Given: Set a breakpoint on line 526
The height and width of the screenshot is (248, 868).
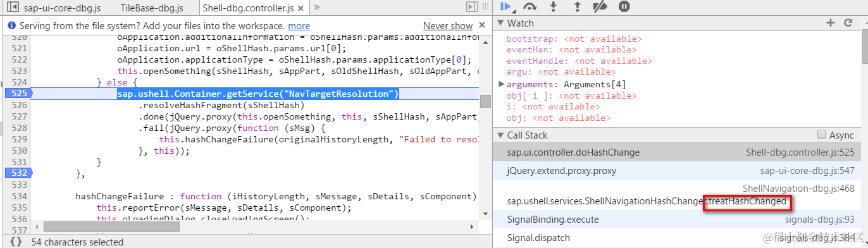Looking at the screenshot, I should (20, 105).
